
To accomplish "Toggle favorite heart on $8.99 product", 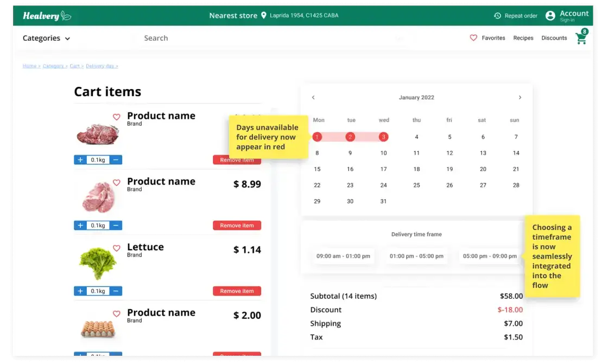I will click(x=116, y=183).
